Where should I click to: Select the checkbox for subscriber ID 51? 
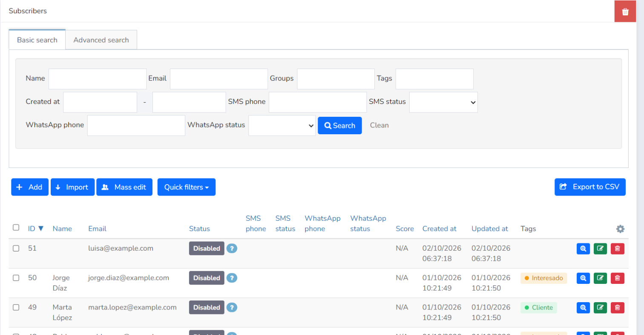16,248
